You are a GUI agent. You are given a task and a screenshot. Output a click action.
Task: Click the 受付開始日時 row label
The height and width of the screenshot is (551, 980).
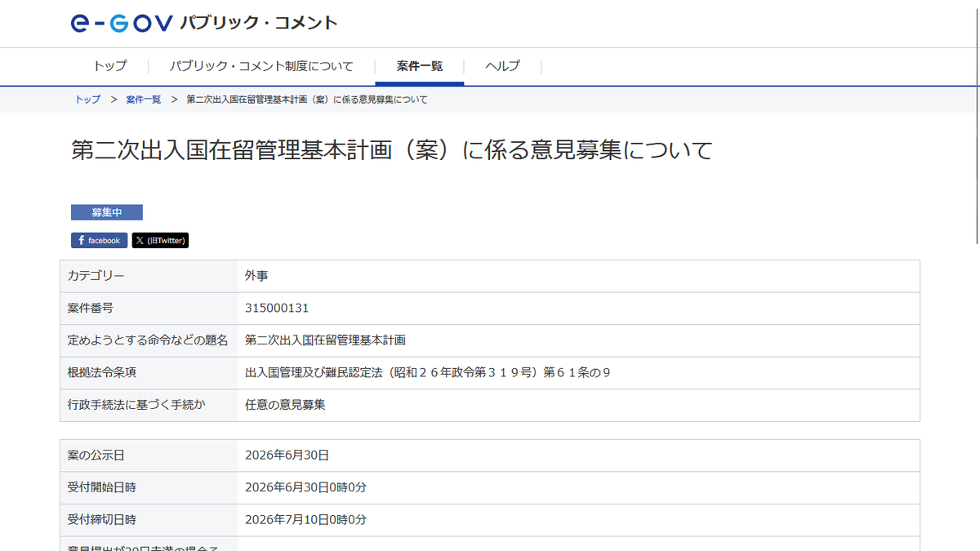coord(102,487)
